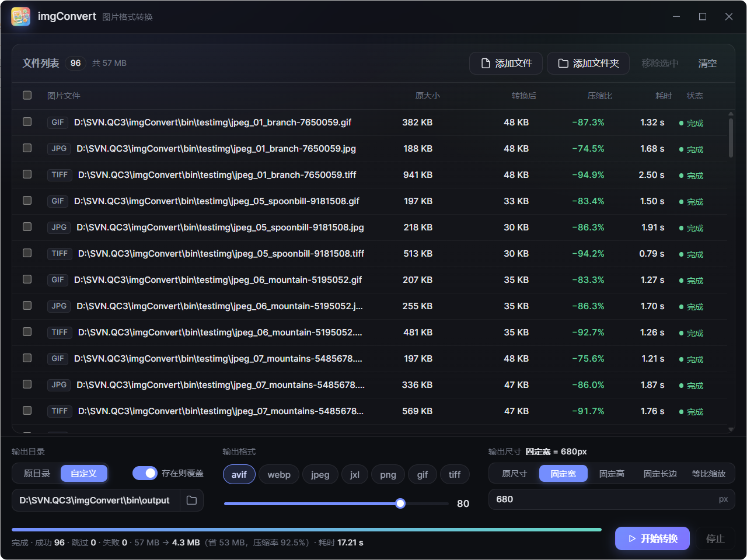Check the jpeg_05_spoonbill-9181508.tiff row checkbox
Image resolution: width=747 pixels, height=560 pixels.
click(x=27, y=253)
